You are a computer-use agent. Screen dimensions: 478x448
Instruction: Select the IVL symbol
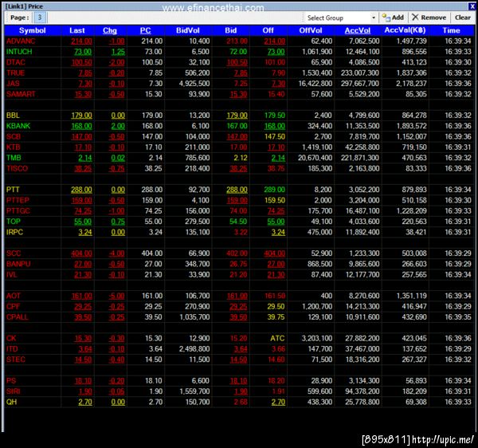tap(12, 275)
